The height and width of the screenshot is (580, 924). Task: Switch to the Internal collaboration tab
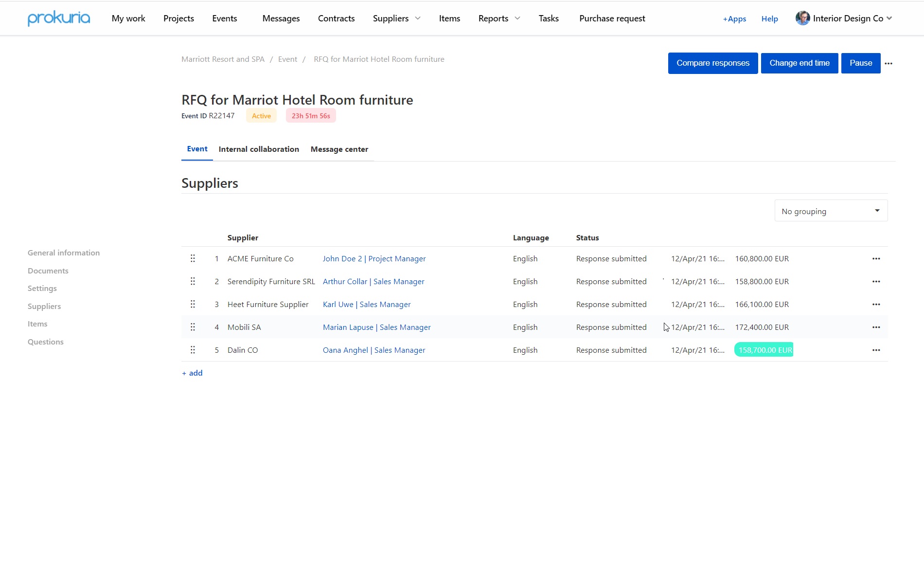click(x=259, y=149)
